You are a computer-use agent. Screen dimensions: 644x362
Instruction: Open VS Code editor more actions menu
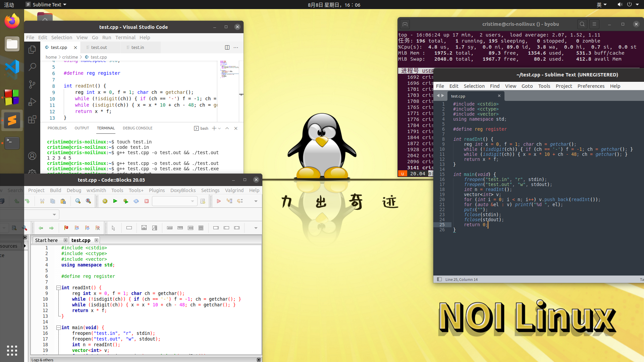click(236, 47)
